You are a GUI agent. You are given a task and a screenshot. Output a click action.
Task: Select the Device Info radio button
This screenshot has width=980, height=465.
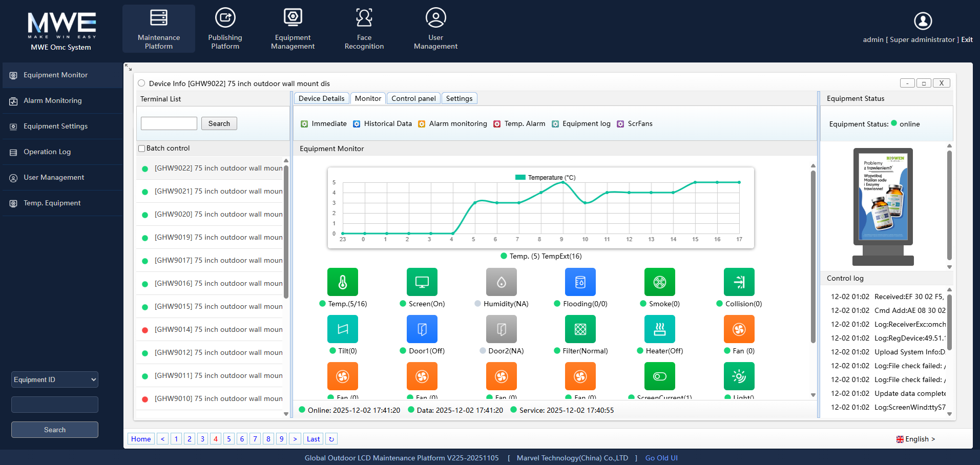142,82
